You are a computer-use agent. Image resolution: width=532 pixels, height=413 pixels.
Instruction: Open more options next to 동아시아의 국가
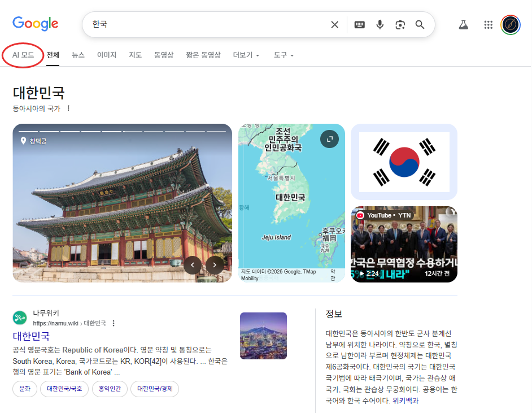[68, 108]
